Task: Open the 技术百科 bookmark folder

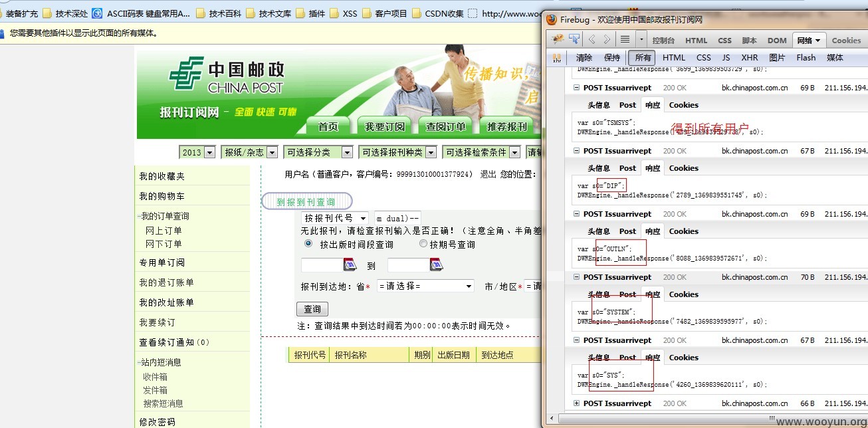Action: (x=219, y=13)
